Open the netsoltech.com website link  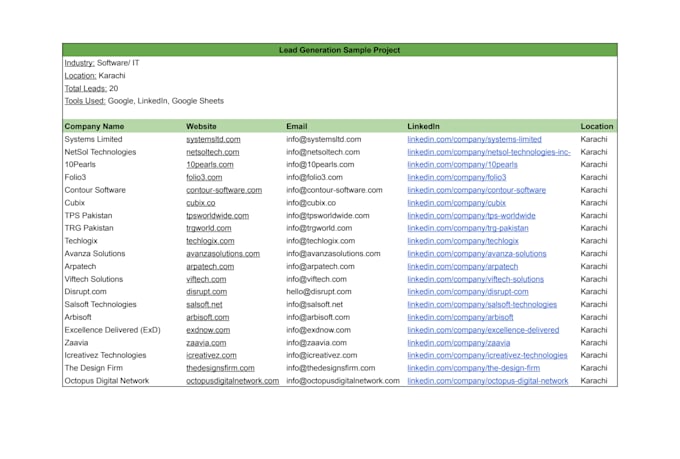[212, 152]
